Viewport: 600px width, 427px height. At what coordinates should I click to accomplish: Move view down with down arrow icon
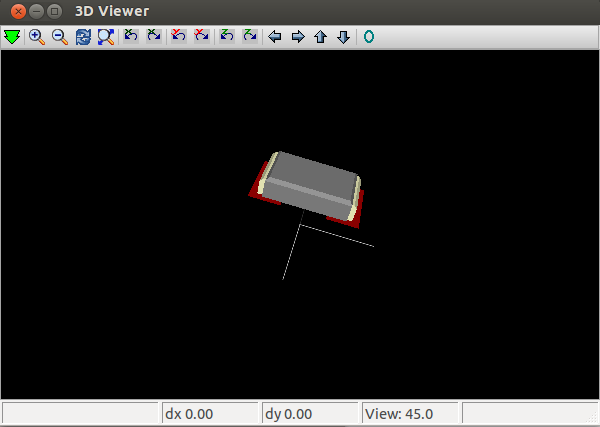(x=343, y=37)
